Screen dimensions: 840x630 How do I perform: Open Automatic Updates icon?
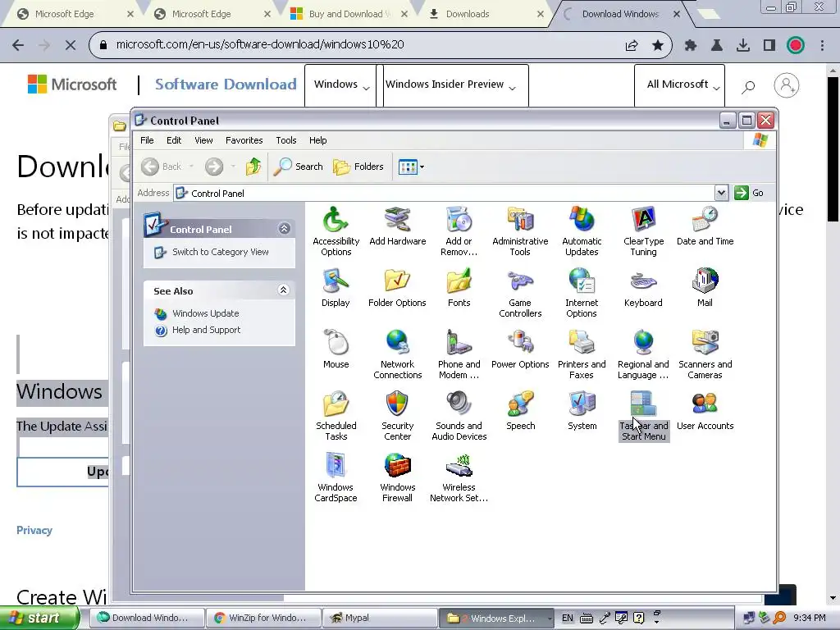coord(582,231)
